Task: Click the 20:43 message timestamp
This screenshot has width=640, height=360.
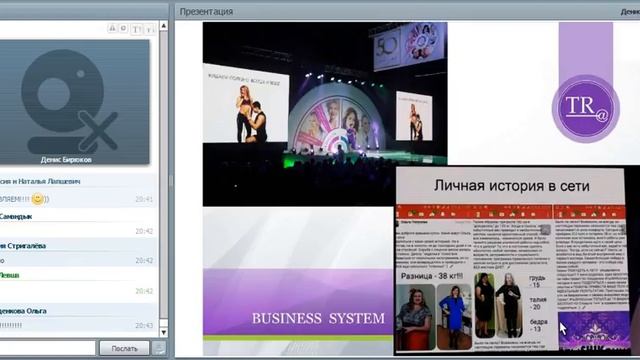Action: (x=144, y=325)
